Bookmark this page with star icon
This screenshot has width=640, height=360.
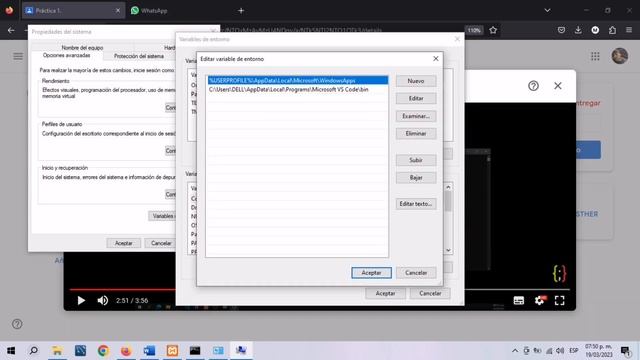coord(493,30)
